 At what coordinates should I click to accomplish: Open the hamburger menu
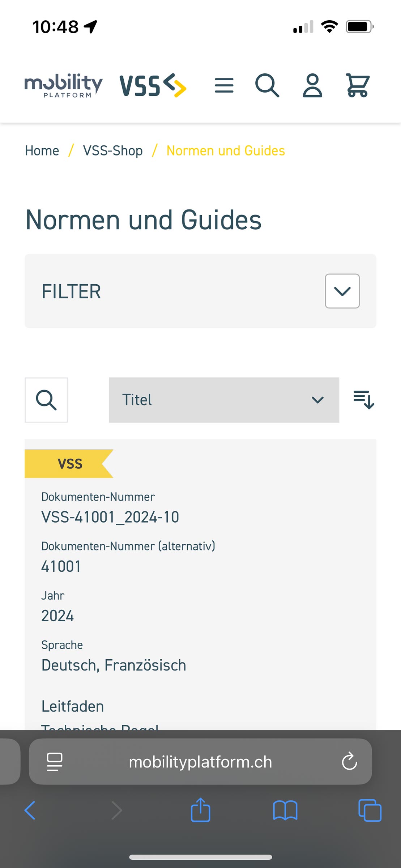click(x=224, y=86)
